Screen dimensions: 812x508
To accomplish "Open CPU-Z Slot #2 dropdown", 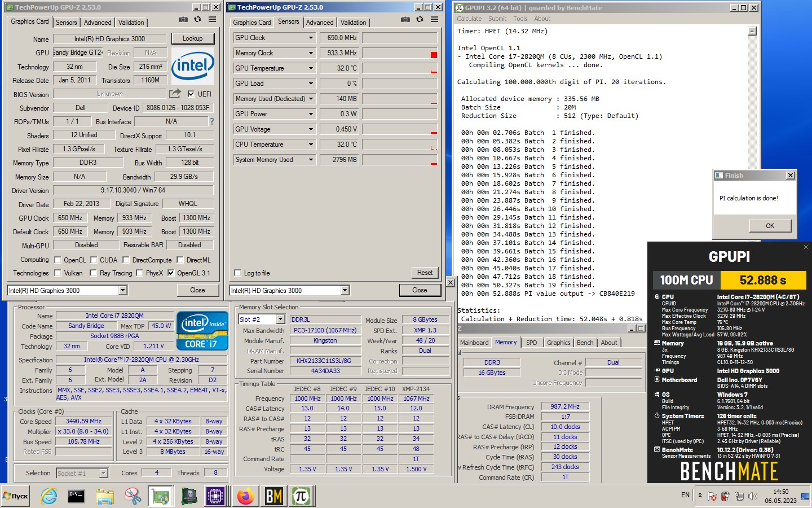I will [x=280, y=319].
